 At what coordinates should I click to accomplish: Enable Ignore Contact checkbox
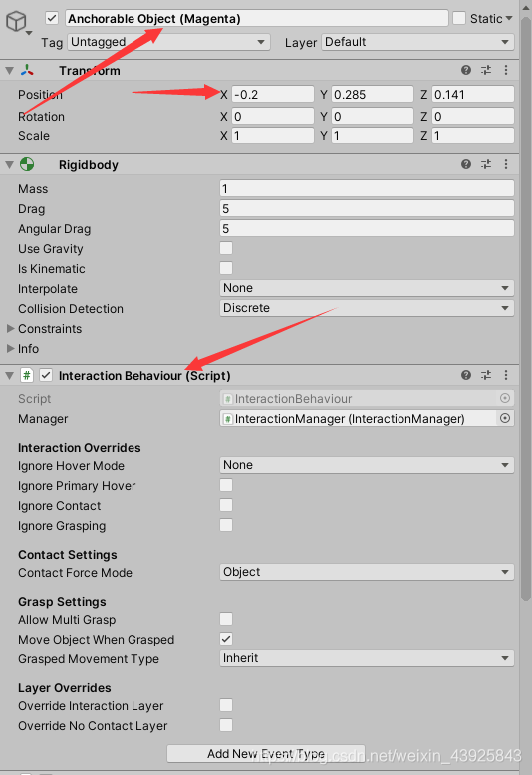tap(226, 505)
